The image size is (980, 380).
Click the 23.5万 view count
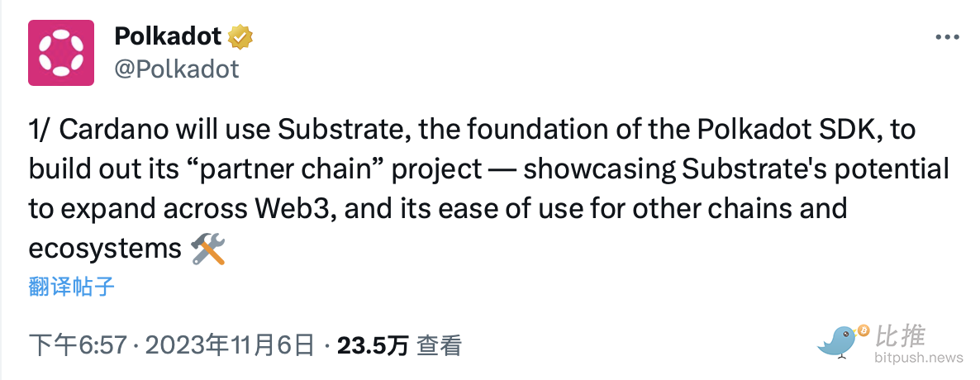tap(373, 345)
